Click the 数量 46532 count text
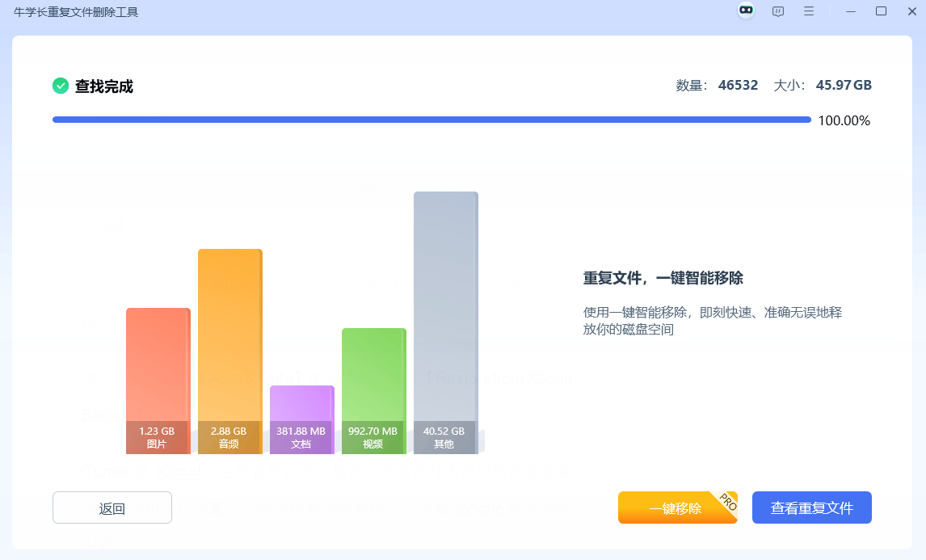The image size is (926, 560). click(x=717, y=85)
